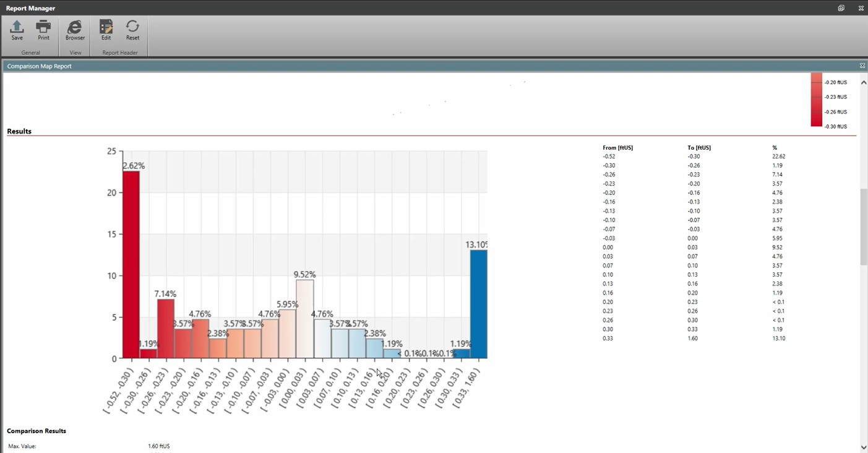Edit the report header
The height and width of the screenshot is (453, 868).
pos(106,30)
